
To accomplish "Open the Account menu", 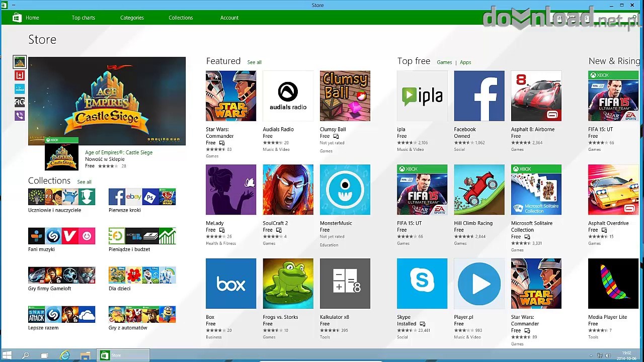I will click(x=229, y=18).
